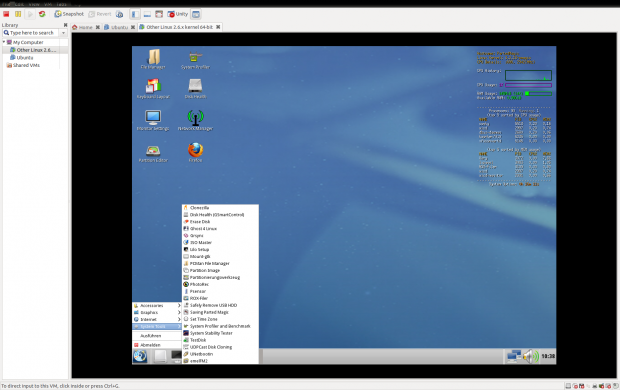Click the guest taskbar clock
The height and width of the screenshot is (390, 620).
[x=548, y=356]
